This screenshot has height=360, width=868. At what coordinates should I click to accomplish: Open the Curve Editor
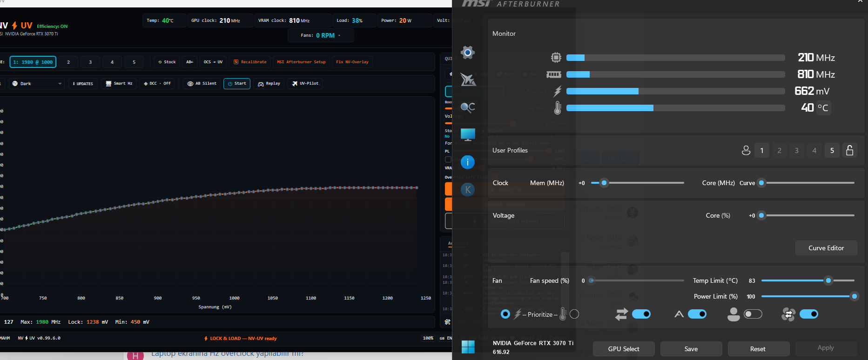(x=826, y=248)
